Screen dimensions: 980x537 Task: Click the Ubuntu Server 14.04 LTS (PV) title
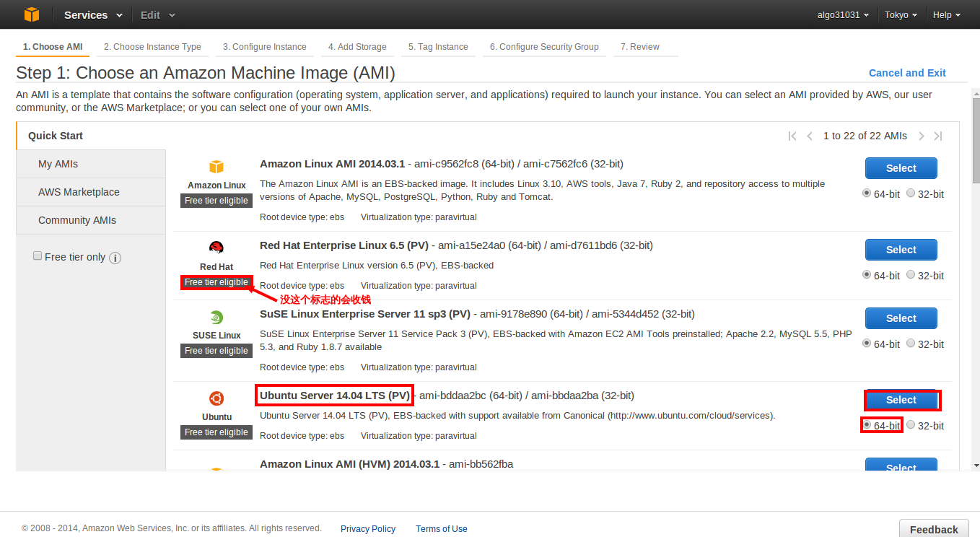[335, 396]
